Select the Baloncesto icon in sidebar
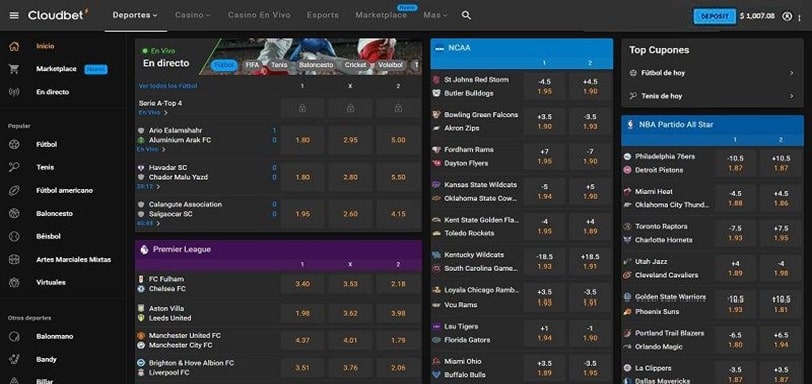The height and width of the screenshot is (384, 812). click(x=14, y=213)
